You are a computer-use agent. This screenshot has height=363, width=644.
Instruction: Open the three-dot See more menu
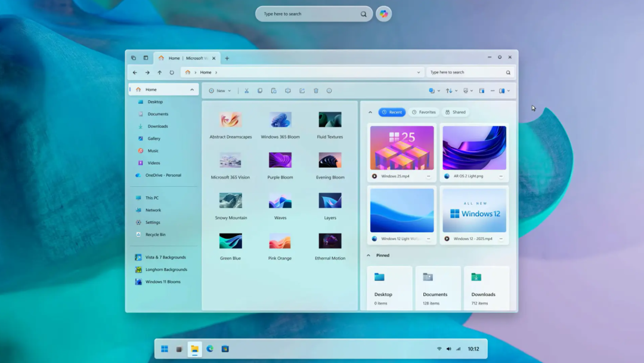coord(493,91)
